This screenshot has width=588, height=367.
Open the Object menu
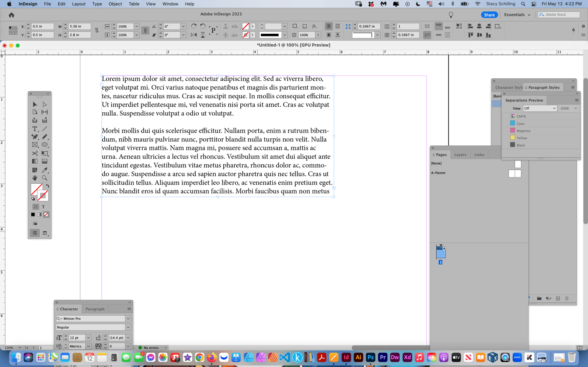click(x=115, y=4)
